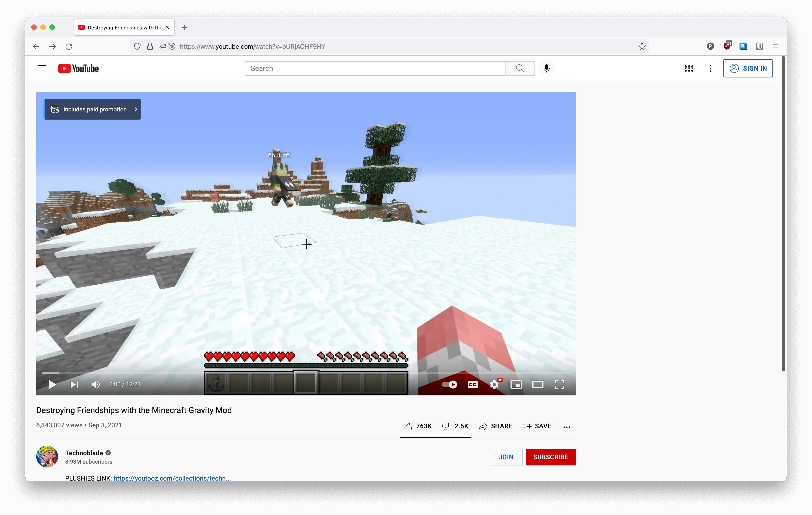Screen dimensions: 812x515
Task: Click the Technoblade plushies link
Action: [172, 478]
